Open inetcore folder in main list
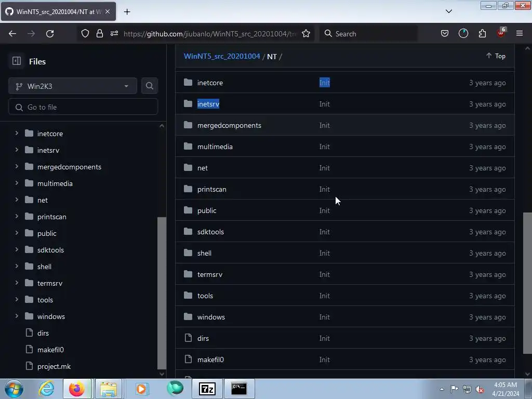532x399 pixels. pos(210,83)
